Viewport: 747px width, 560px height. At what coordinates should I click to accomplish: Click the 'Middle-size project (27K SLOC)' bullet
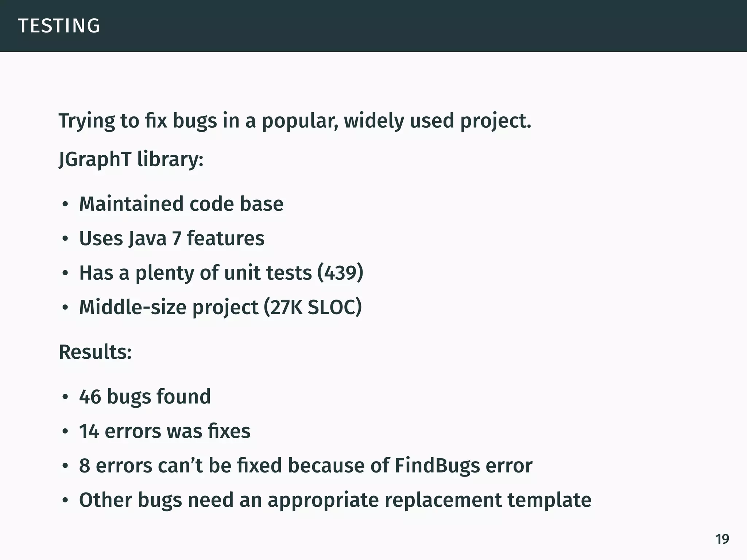coord(220,307)
